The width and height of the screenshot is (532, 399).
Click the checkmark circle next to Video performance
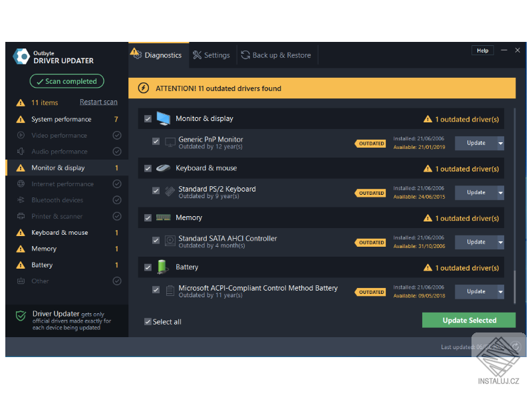(117, 135)
